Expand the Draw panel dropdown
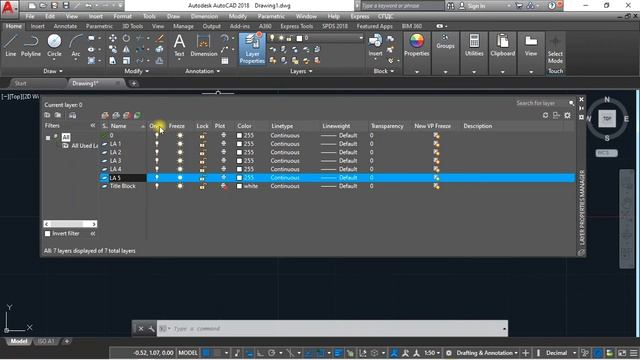The image size is (640, 360). (x=53, y=71)
